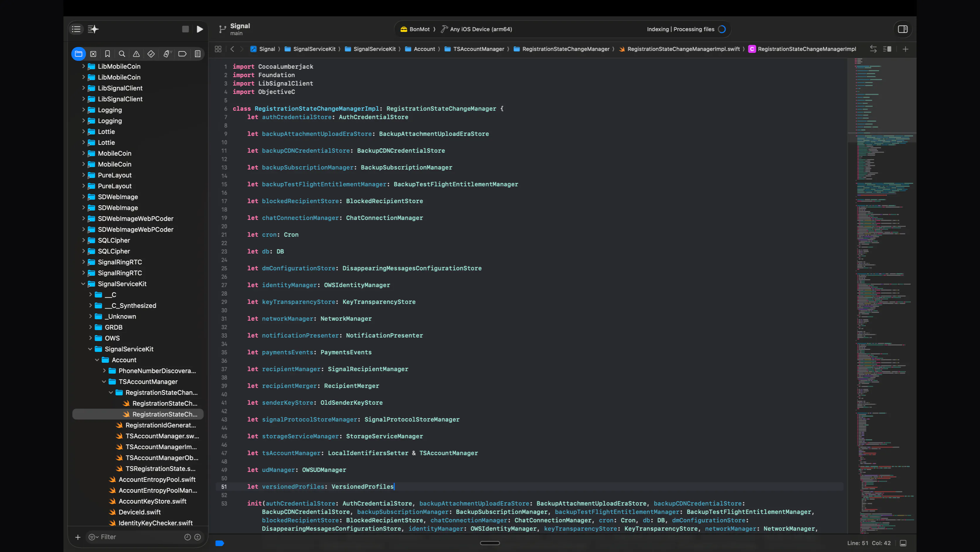Click the Signal project breadcrumb
The image size is (980, 552).
click(x=263, y=49)
